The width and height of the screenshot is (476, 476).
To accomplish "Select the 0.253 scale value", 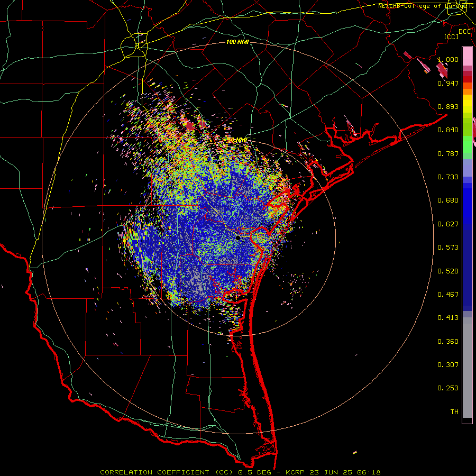I will pos(448,388).
